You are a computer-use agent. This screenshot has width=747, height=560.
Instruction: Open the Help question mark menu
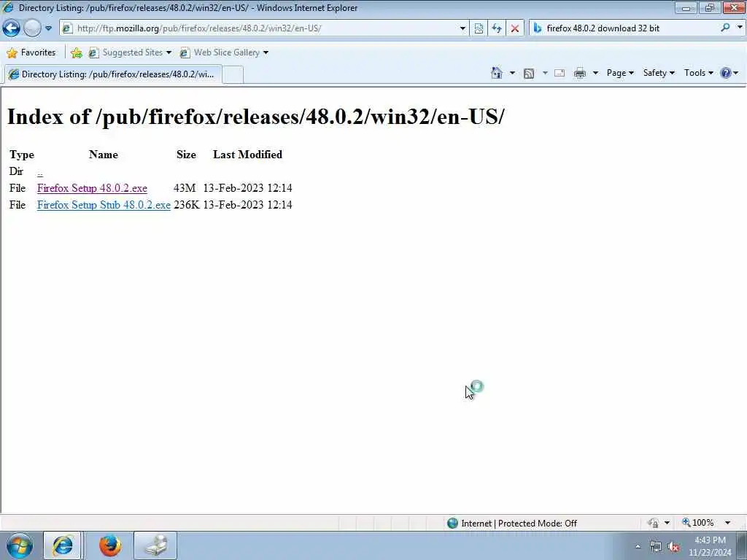(729, 73)
